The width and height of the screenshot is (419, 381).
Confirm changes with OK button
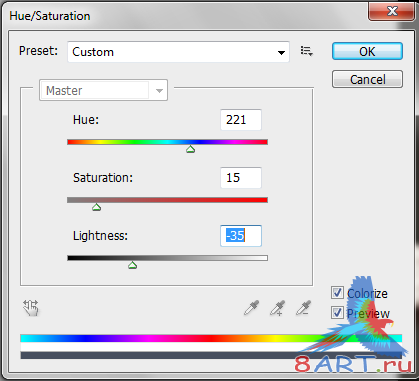point(367,51)
